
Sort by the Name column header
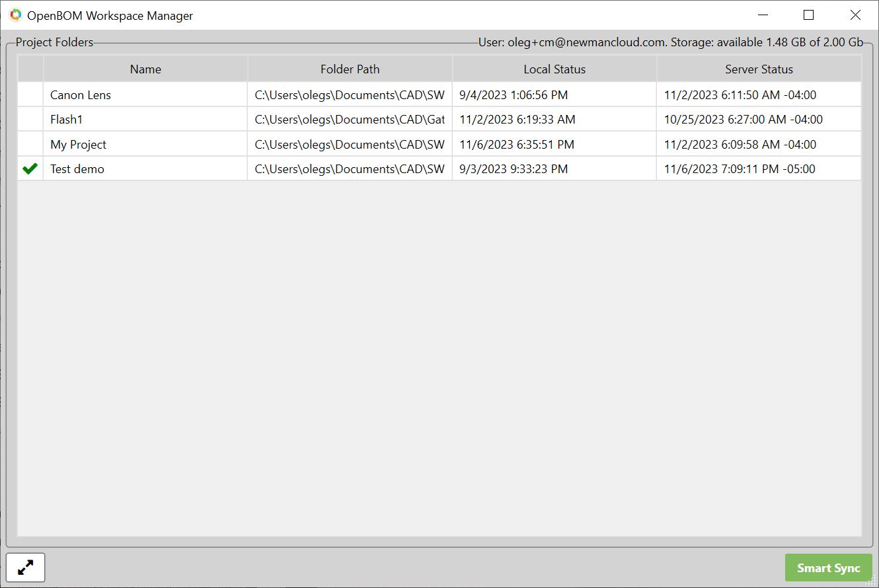pos(145,69)
